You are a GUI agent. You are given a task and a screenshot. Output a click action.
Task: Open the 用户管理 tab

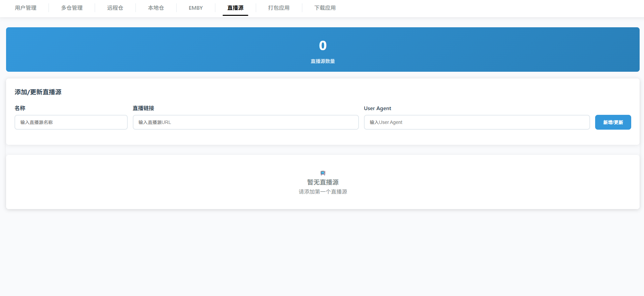pyautogui.click(x=26, y=8)
